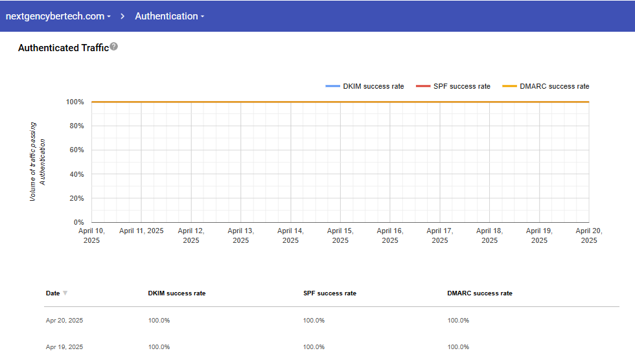
Task: Click the SPF success rate table header
Action: pos(329,293)
